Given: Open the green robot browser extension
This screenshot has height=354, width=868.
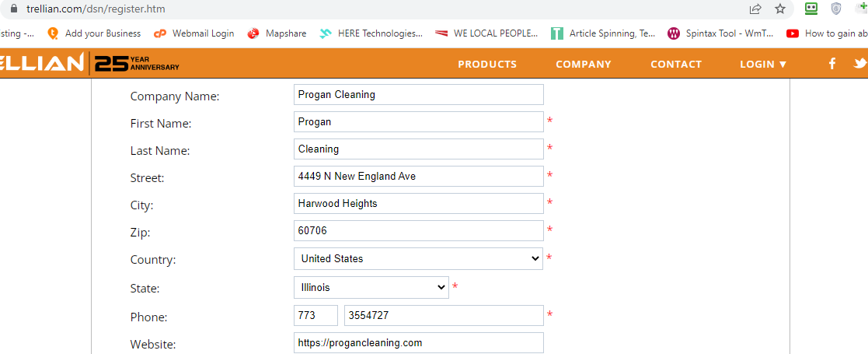Looking at the screenshot, I should (x=811, y=9).
